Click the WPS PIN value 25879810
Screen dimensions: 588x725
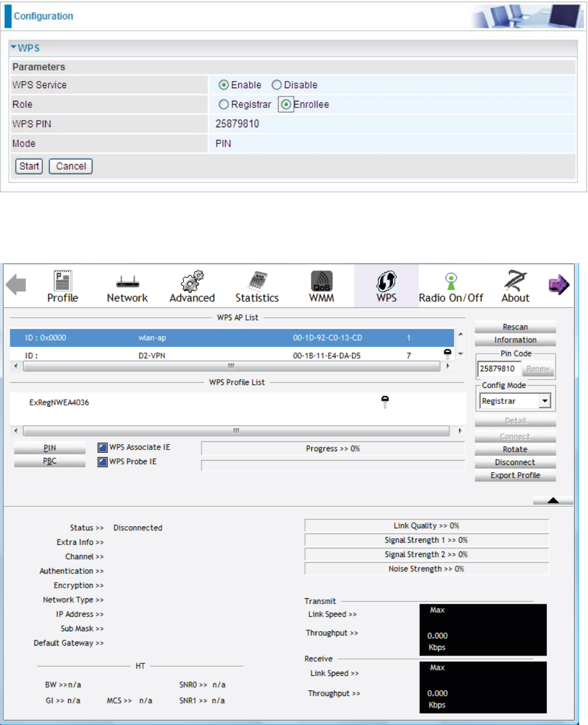(x=237, y=124)
